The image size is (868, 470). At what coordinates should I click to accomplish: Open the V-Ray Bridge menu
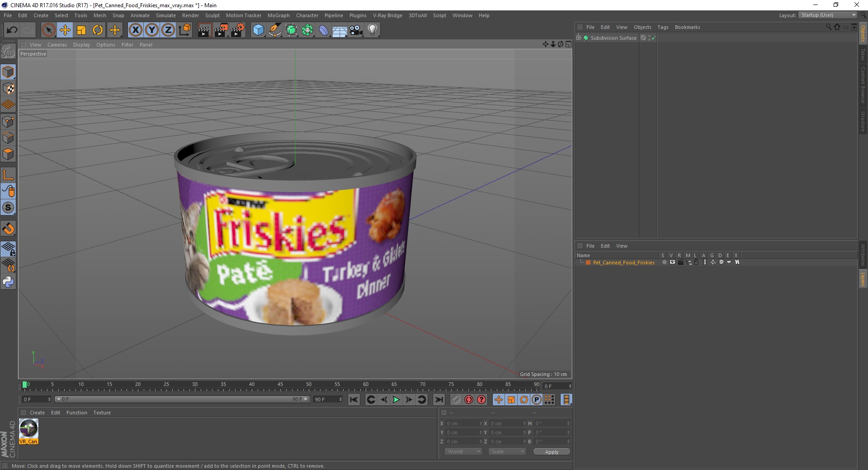click(x=387, y=15)
